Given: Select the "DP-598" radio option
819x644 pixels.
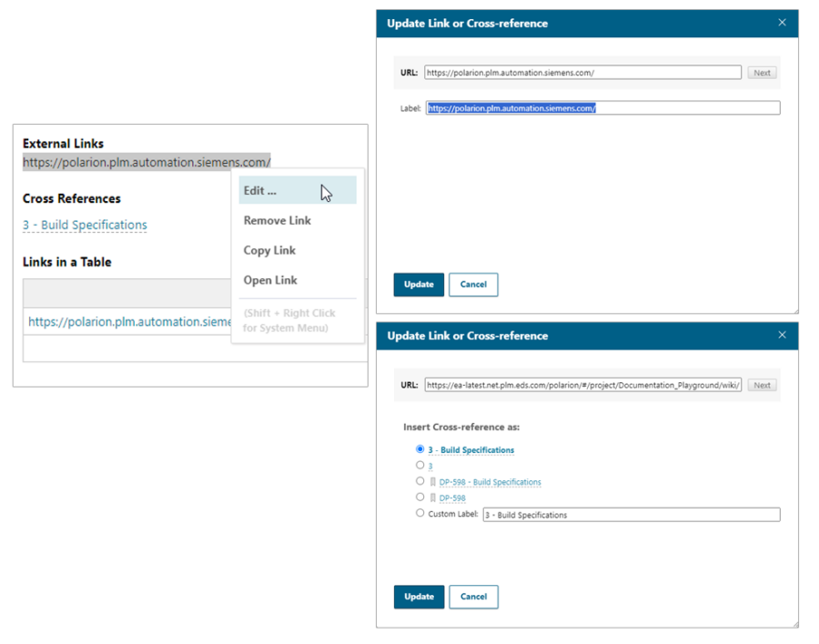Looking at the screenshot, I should 420,497.
